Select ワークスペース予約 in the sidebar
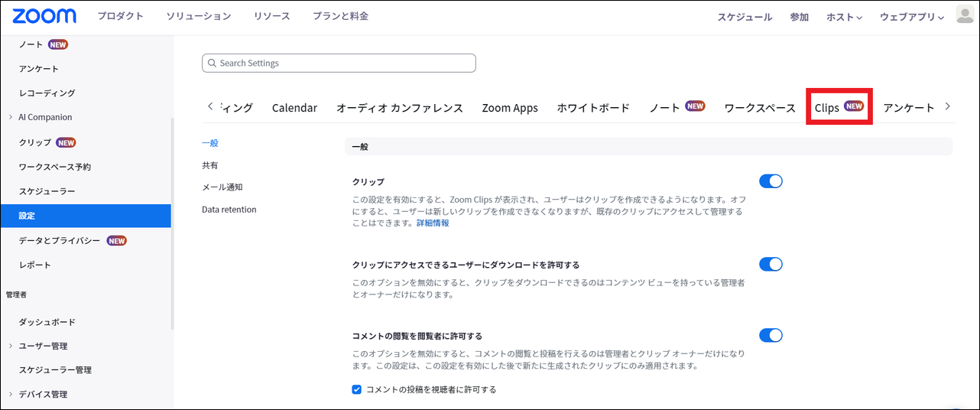The height and width of the screenshot is (410, 980). point(54,167)
